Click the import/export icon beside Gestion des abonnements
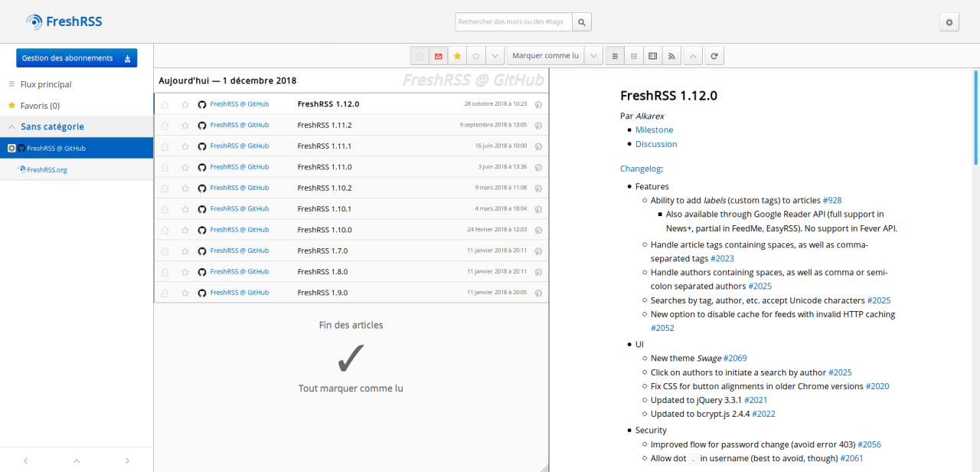The width and height of the screenshot is (980, 472). pos(127,57)
